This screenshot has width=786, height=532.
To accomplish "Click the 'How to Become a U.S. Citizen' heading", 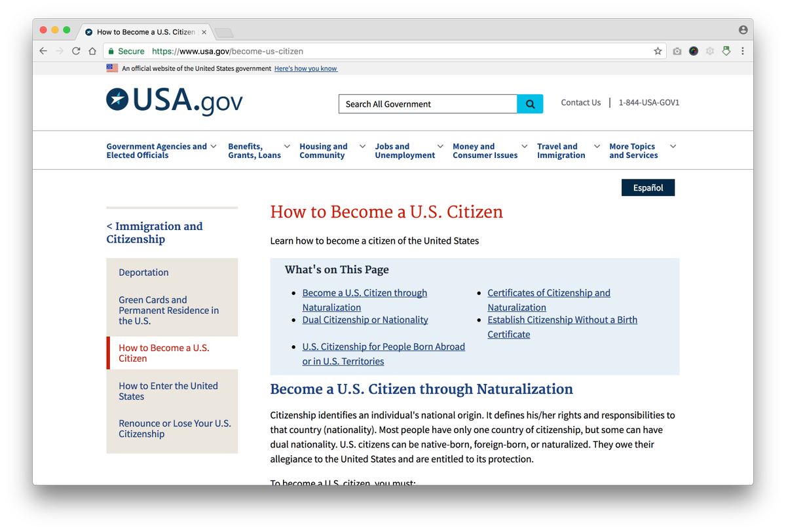I will coord(386,212).
